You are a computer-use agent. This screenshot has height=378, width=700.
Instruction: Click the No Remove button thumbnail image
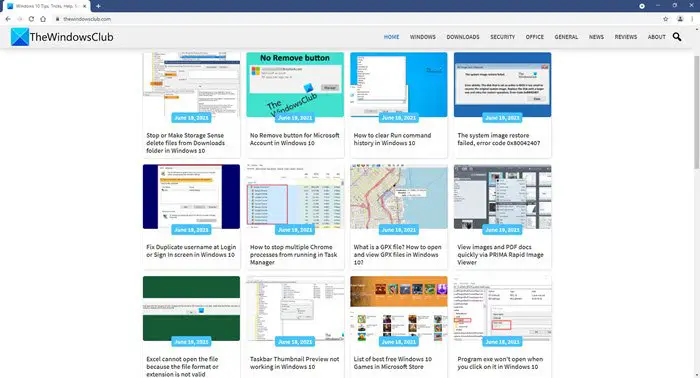(x=295, y=84)
